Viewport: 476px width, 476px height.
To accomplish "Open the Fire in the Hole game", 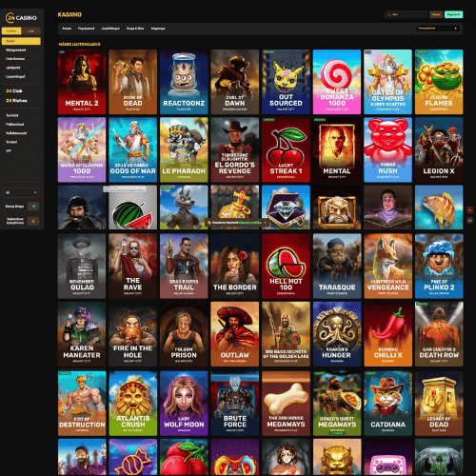I will [132, 334].
